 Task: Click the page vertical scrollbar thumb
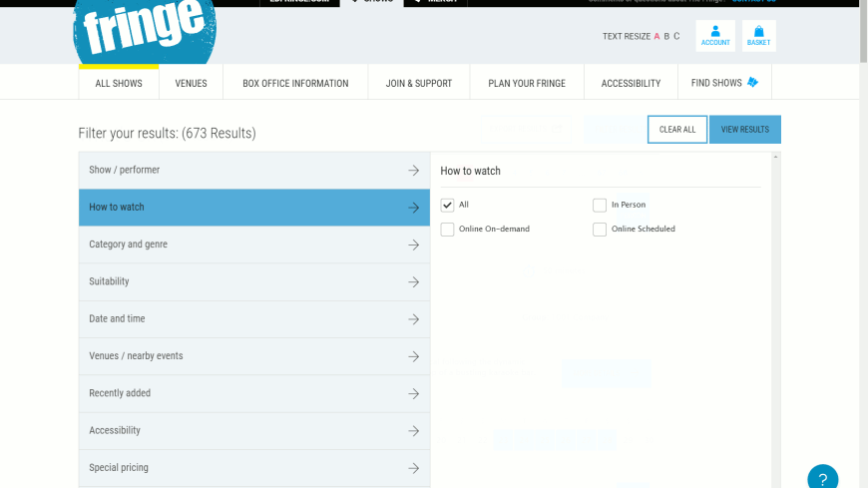pos(864,31)
